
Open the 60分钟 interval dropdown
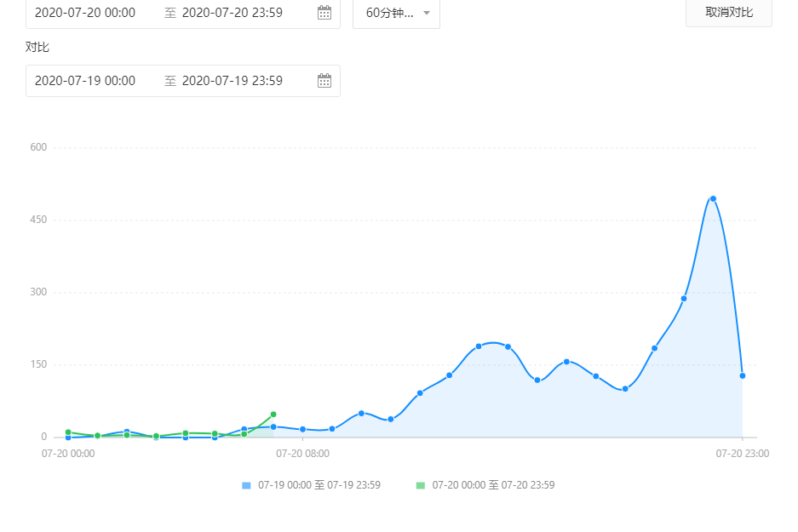click(397, 13)
